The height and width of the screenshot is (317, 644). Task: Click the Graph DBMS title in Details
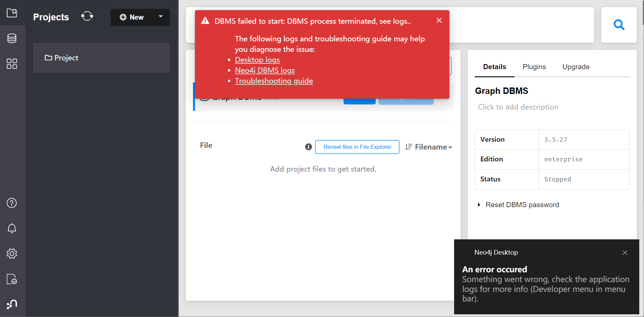pos(502,91)
